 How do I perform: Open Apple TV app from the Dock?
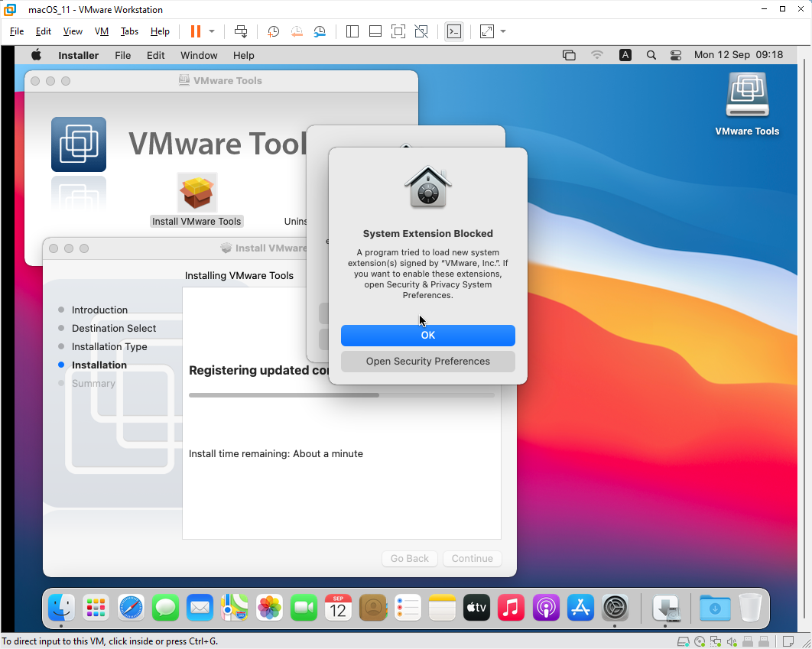pyautogui.click(x=476, y=608)
